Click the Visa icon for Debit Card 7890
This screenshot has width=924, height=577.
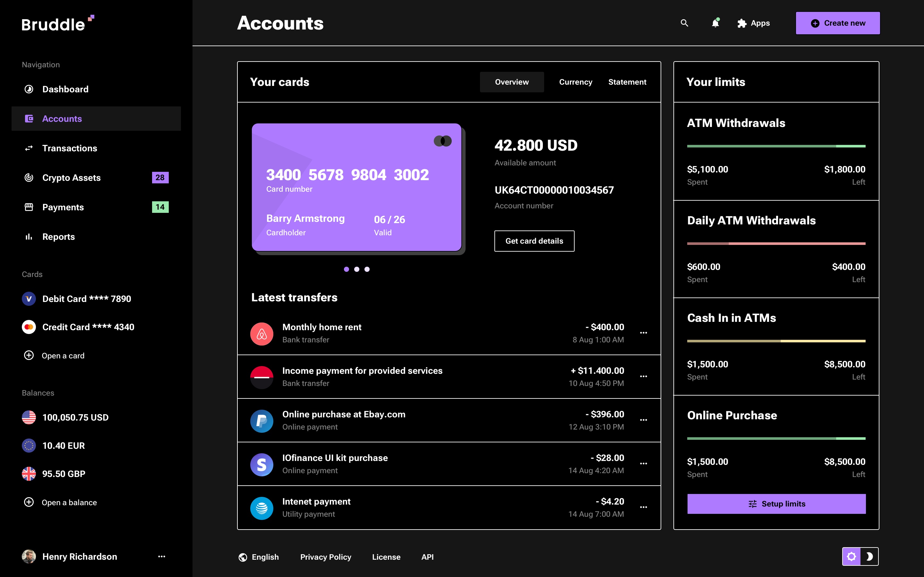(x=29, y=299)
